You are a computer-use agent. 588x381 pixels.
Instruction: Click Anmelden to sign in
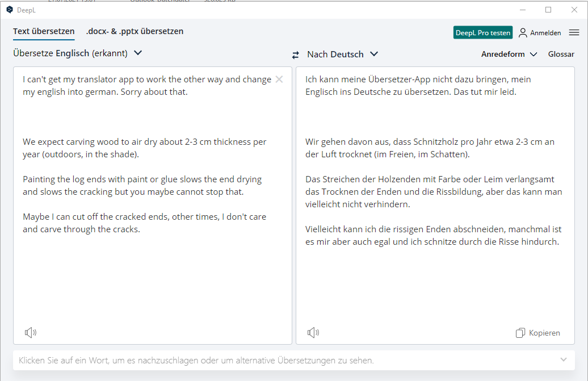[545, 33]
